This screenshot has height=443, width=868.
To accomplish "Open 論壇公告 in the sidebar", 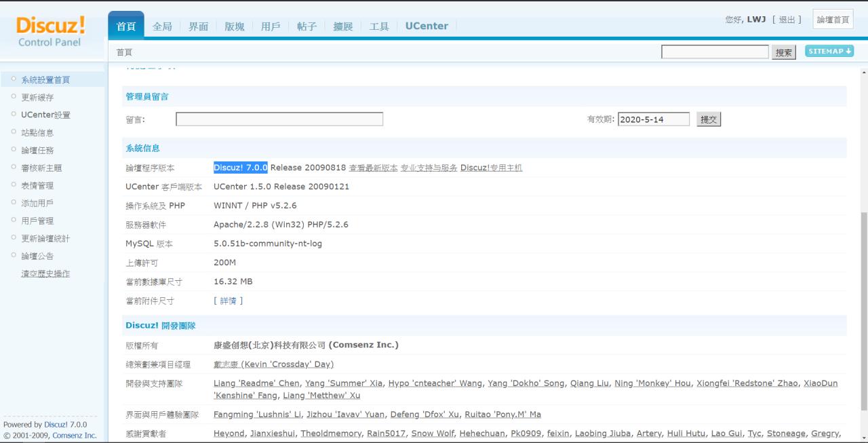I will point(37,256).
